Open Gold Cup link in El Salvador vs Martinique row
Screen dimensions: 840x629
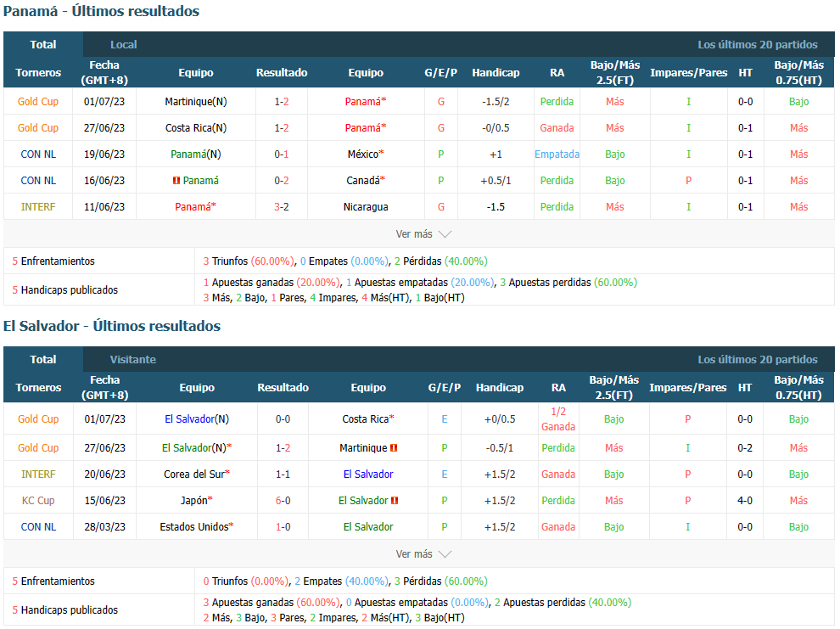point(38,448)
